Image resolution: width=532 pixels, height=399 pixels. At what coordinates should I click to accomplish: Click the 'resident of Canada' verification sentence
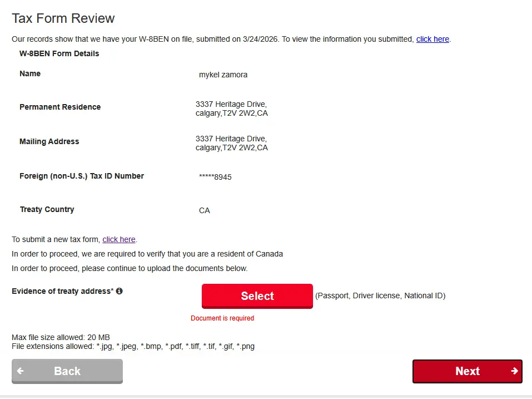147,254
